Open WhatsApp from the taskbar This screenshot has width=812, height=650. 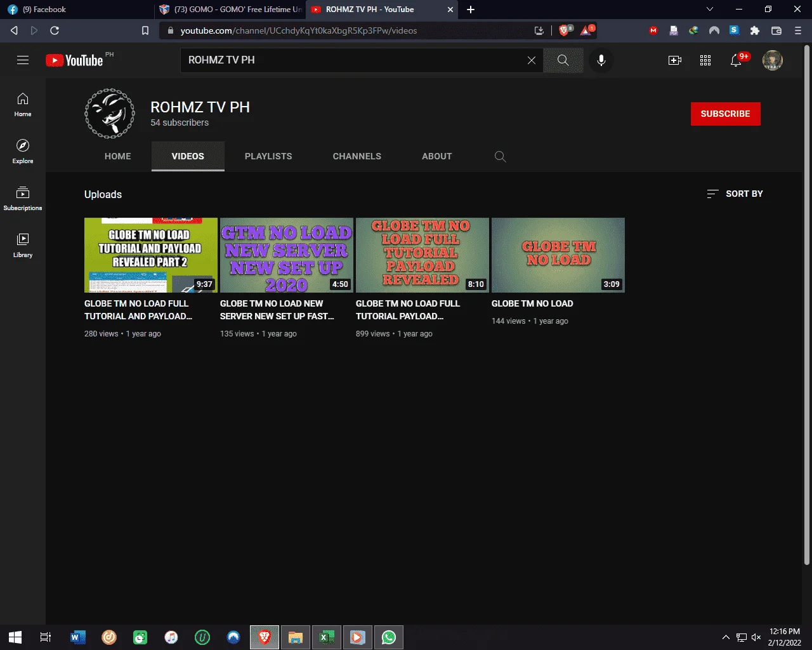(389, 637)
